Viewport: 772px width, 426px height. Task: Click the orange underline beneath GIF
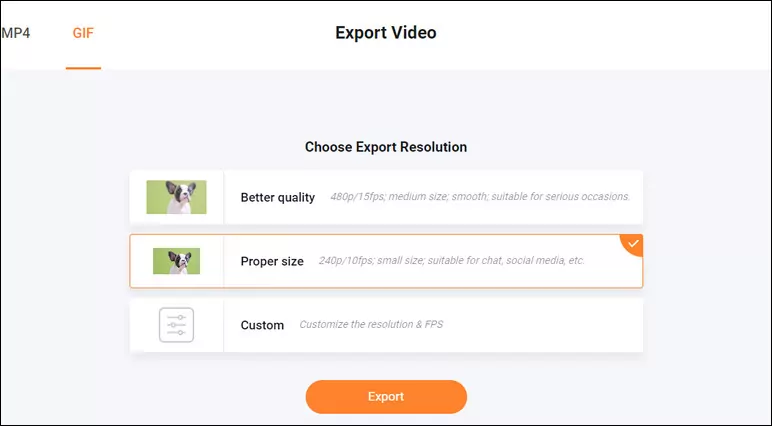[x=83, y=68]
